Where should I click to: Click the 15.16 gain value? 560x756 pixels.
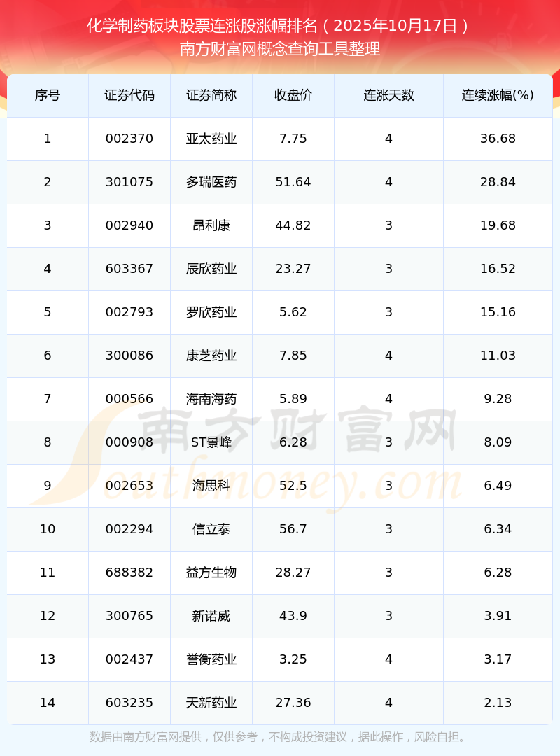click(498, 312)
